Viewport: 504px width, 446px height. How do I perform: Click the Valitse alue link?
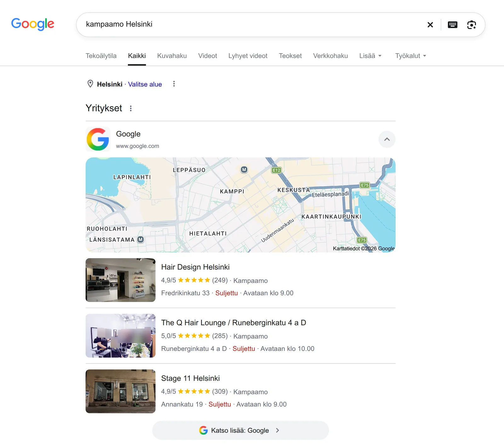click(145, 84)
